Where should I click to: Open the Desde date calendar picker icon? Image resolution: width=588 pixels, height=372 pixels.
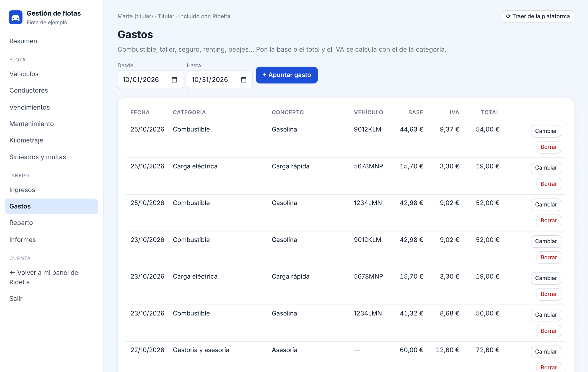coord(174,80)
